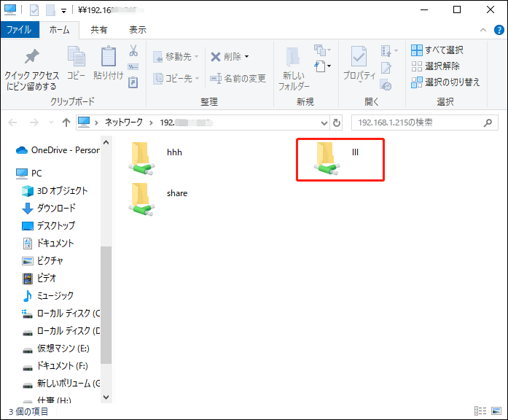Expand the address bar history dropdown
The height and width of the screenshot is (420, 508).
pos(324,122)
